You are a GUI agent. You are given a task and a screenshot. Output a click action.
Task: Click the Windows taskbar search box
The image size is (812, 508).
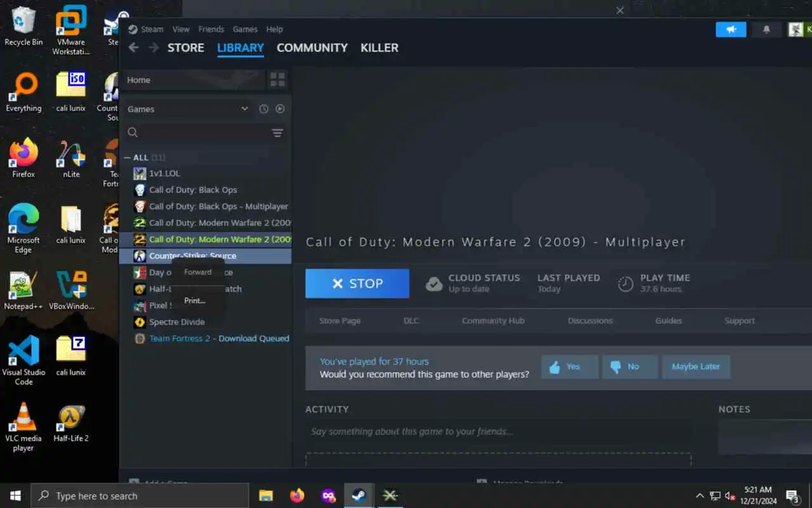140,496
